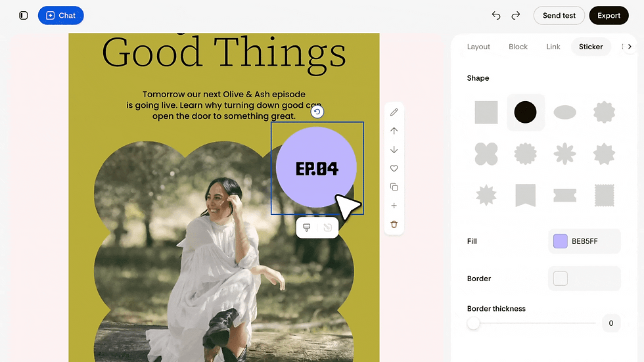Show more tabs with the right chevron
Image resolution: width=644 pixels, height=362 pixels.
[x=630, y=47]
